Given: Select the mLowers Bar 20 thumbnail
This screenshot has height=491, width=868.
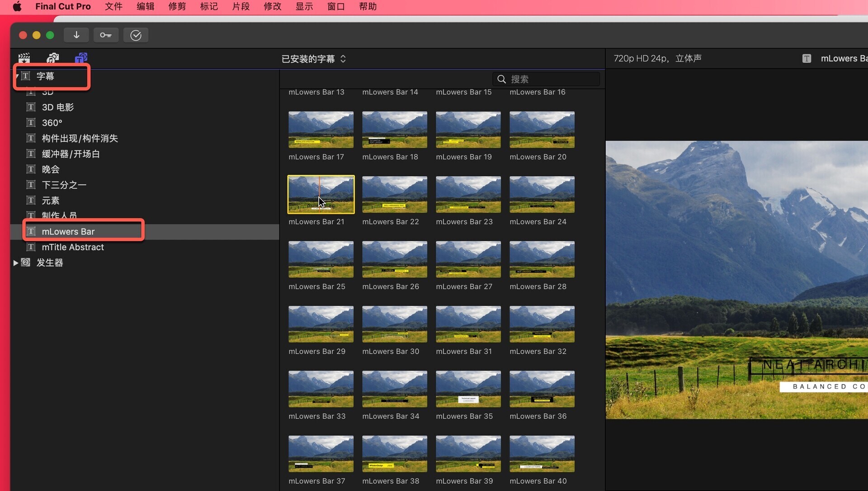Looking at the screenshot, I should (542, 130).
